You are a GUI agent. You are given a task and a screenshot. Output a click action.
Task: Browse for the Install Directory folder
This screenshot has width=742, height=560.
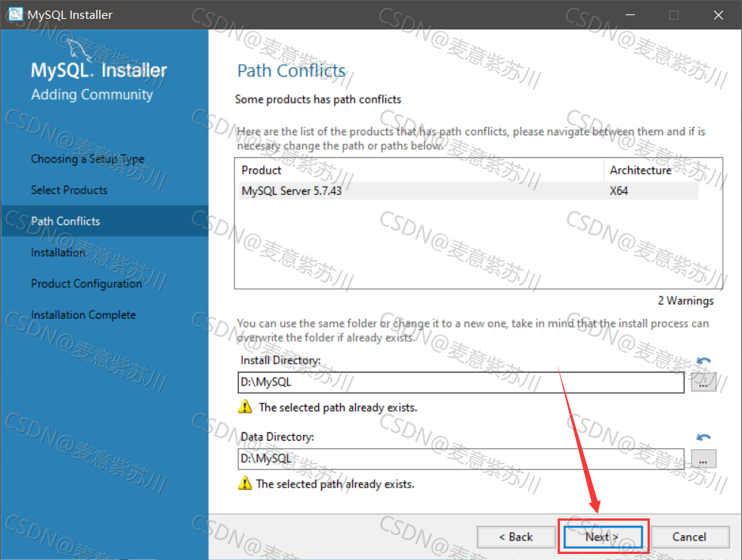pos(703,382)
